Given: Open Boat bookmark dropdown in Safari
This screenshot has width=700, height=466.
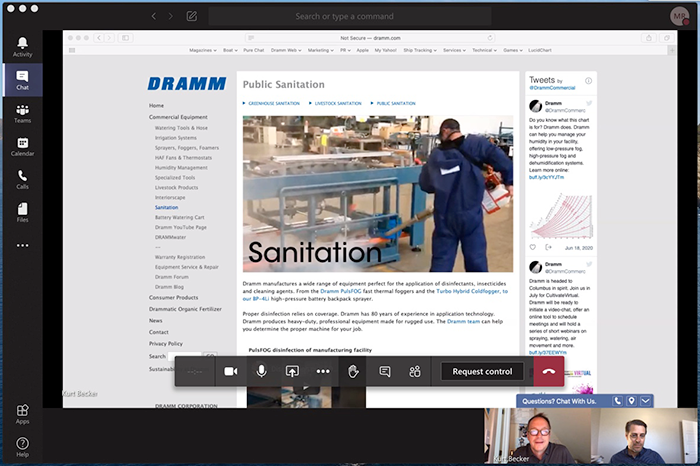Looking at the screenshot, I should pyautogui.click(x=230, y=50).
